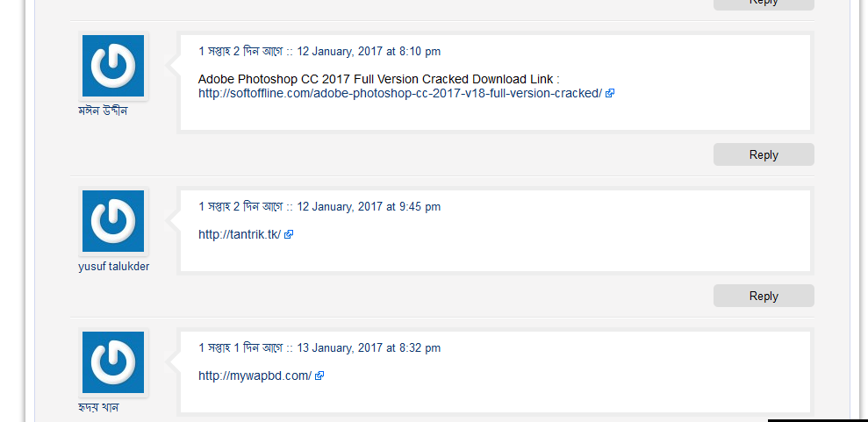The image size is (868, 422).
Task: Visit the http://mywapbd.com/ link
Action: [x=255, y=376]
